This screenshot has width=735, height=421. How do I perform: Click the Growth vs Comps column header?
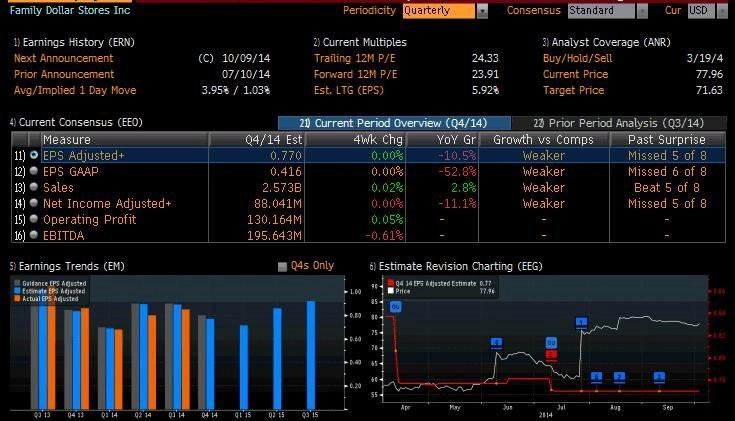[x=544, y=140]
